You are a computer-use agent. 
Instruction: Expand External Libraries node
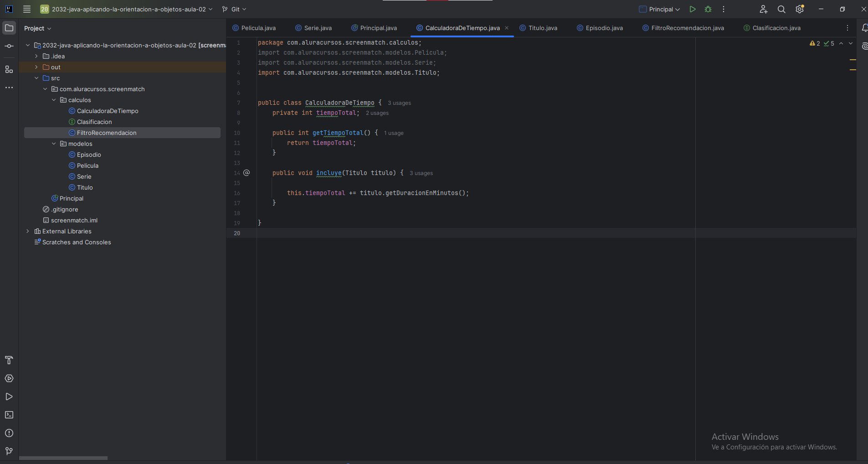28,231
